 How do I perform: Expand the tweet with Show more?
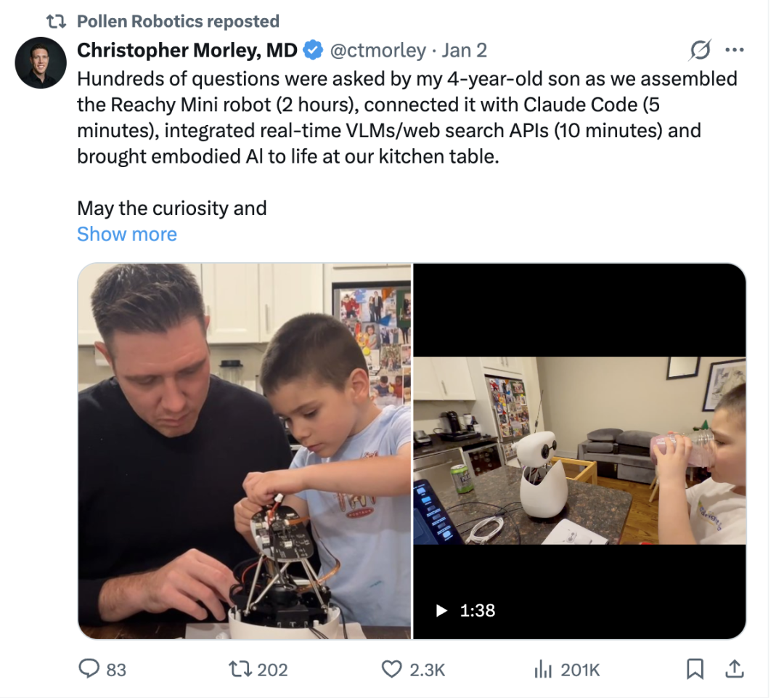pyautogui.click(x=127, y=234)
